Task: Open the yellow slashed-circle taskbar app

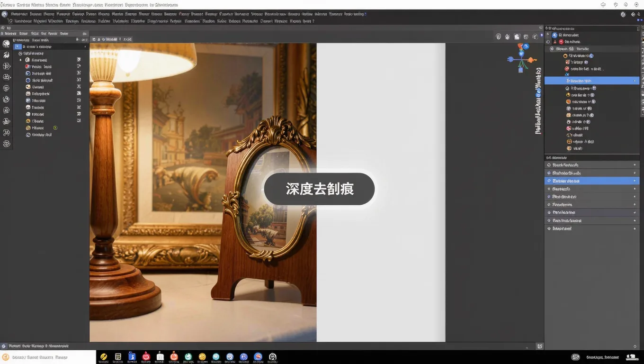Action: 104,357
